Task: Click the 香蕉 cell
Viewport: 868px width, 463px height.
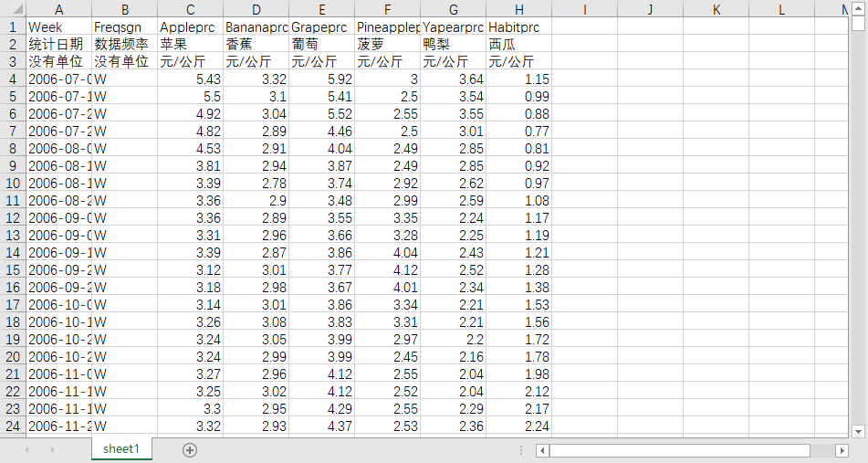Action: click(x=256, y=44)
